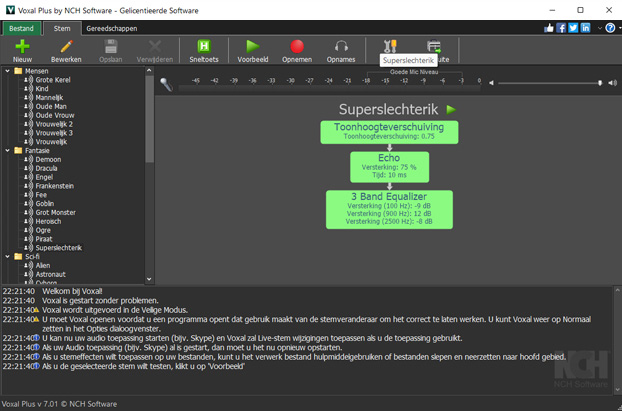Select the Vrouwelijk 3 voice
The image size is (622, 411).
tap(54, 133)
